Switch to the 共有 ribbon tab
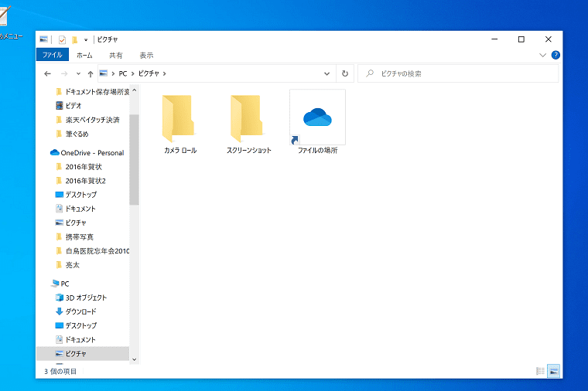588x391 pixels. [x=116, y=56]
